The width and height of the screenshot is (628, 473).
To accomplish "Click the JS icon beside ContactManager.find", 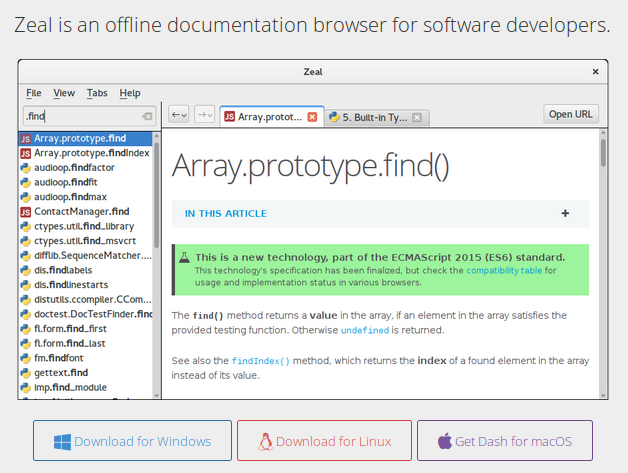I will [26, 212].
